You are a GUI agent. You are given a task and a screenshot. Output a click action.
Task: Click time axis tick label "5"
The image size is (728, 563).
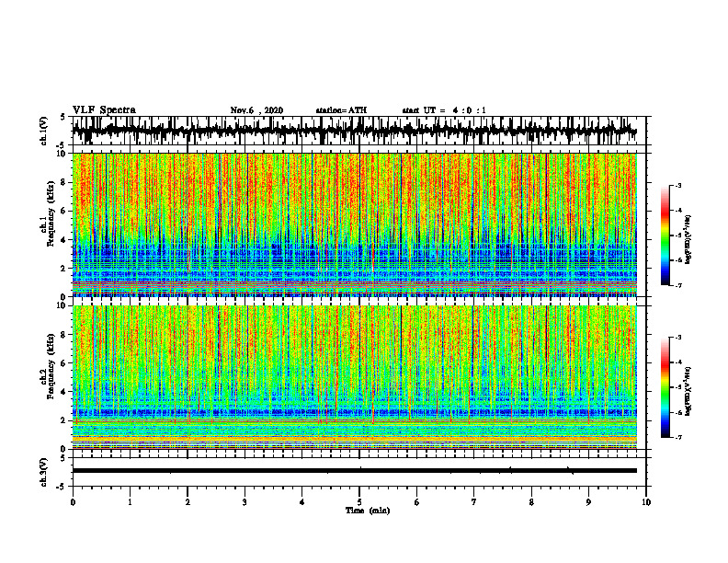(359, 502)
